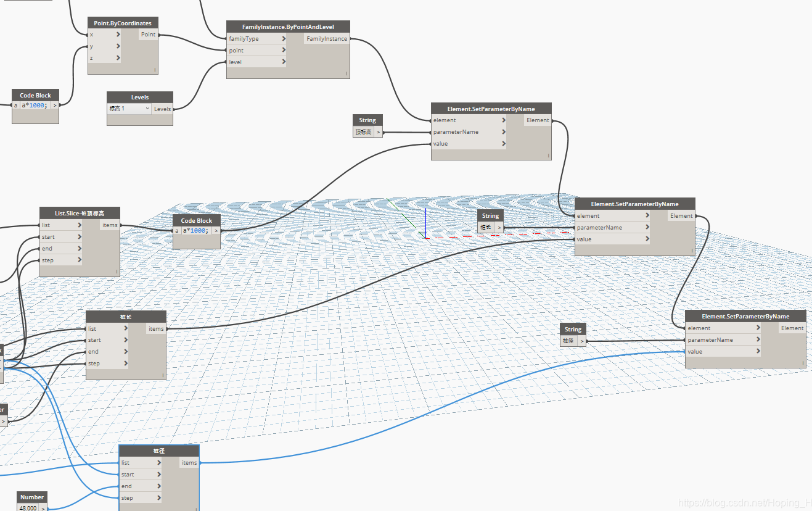Click chevron next to familyType input
This screenshot has width=812, height=511.
pyautogui.click(x=284, y=39)
